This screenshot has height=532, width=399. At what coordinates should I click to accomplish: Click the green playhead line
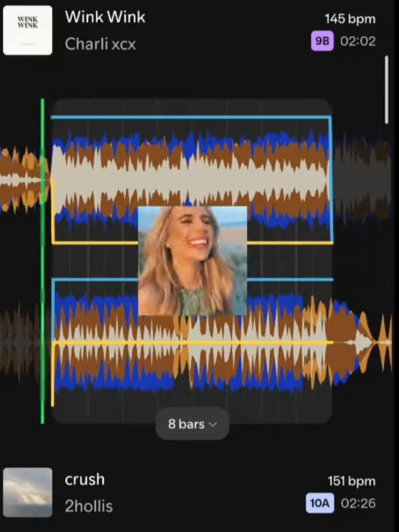coord(42,261)
